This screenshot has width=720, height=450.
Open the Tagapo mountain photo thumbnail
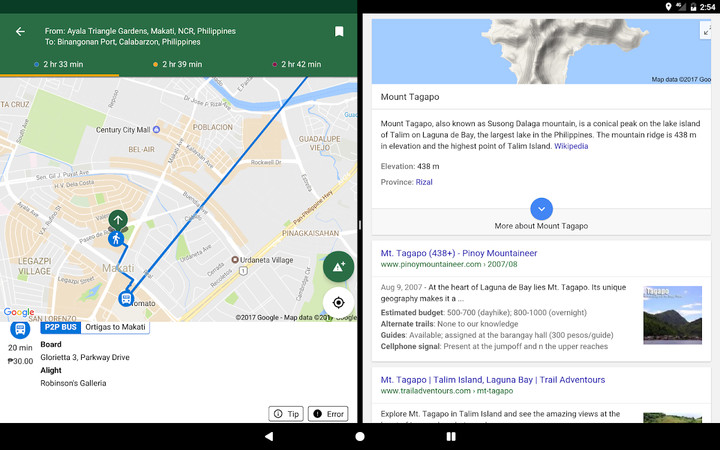pos(672,315)
